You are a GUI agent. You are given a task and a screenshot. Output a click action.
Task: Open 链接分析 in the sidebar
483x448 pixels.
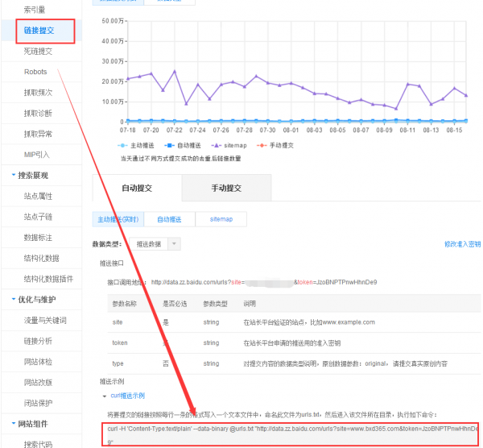point(38,341)
